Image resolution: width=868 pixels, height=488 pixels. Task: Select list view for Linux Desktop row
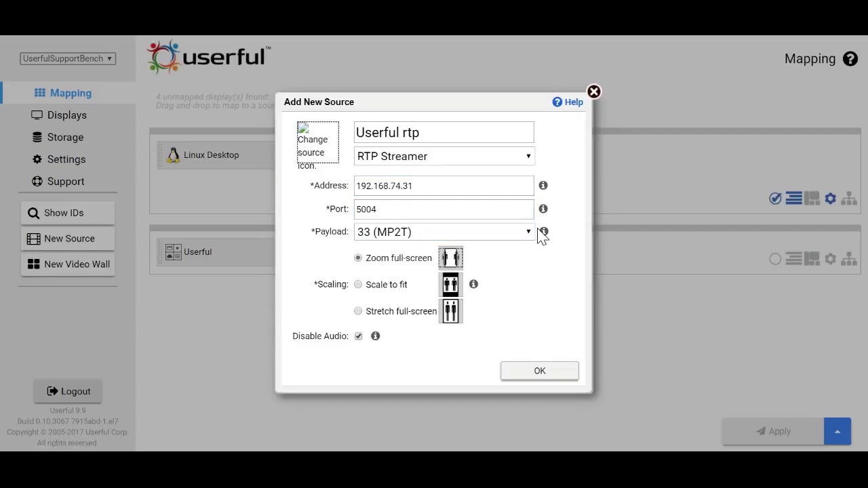794,199
